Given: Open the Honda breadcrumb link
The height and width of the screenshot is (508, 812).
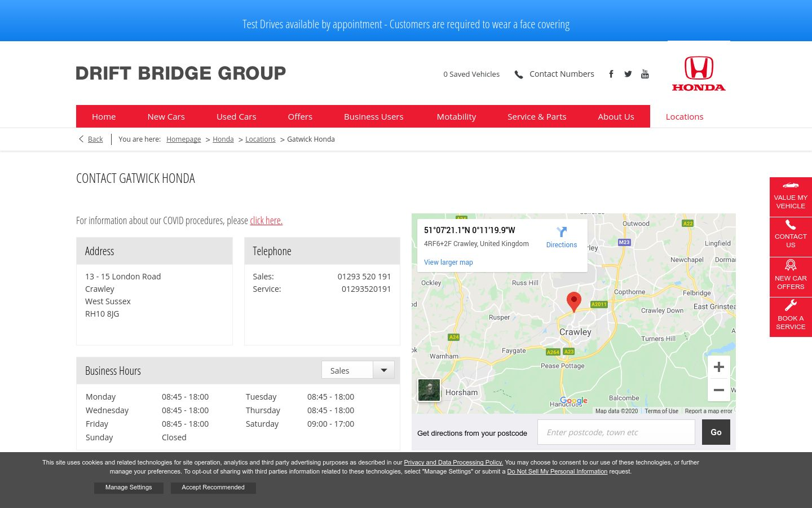Looking at the screenshot, I should coord(223,139).
